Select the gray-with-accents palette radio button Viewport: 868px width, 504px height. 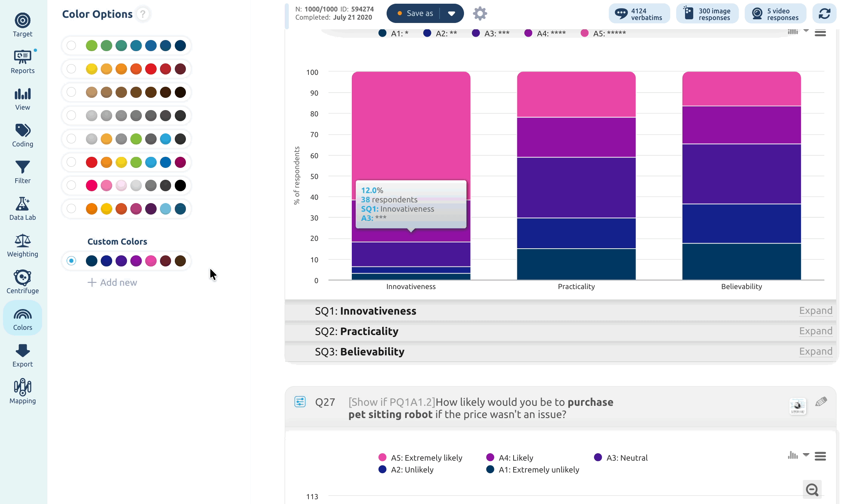coord(71,139)
